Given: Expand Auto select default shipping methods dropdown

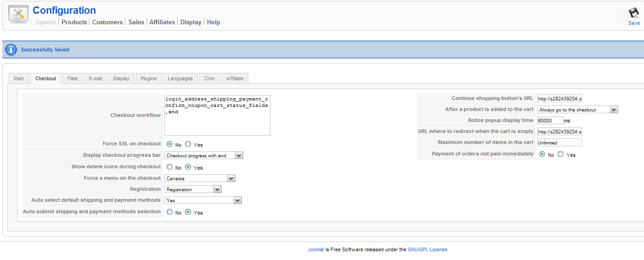Looking at the screenshot, I should click(x=237, y=200).
